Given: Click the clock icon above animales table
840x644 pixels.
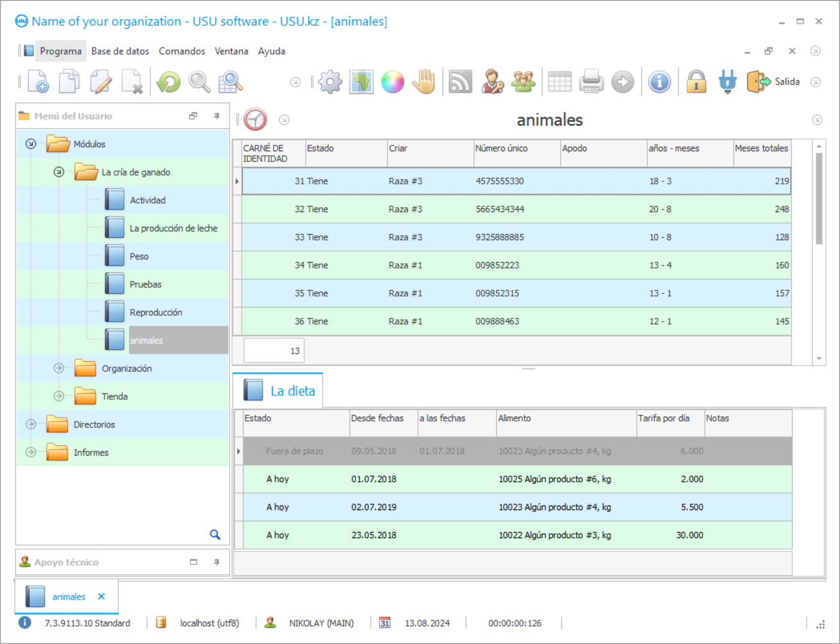Looking at the screenshot, I should click(x=255, y=120).
